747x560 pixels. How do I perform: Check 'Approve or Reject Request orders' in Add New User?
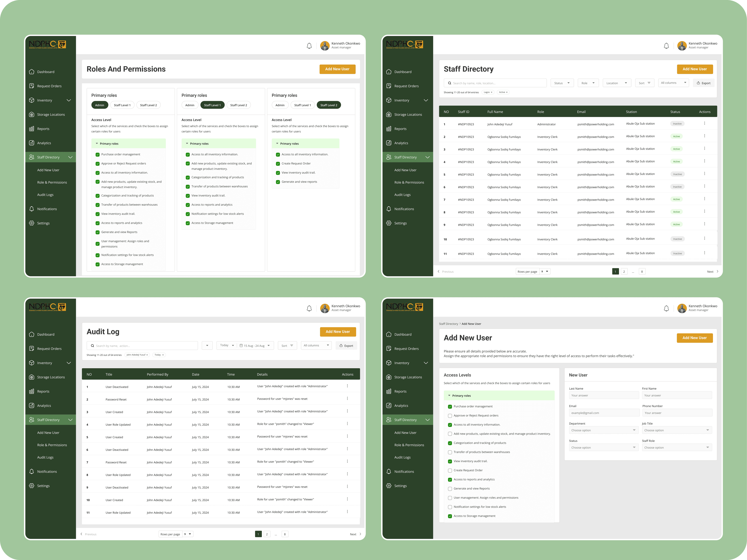pos(450,416)
